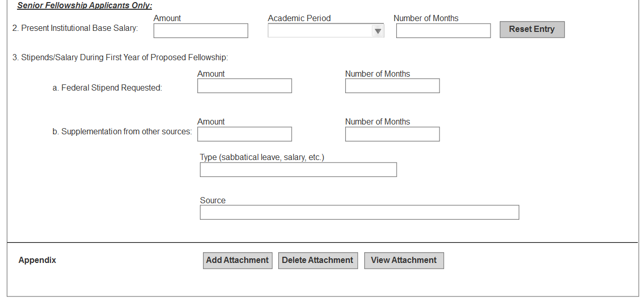Click the Add Attachment button
The image size is (644, 300).
(x=238, y=260)
